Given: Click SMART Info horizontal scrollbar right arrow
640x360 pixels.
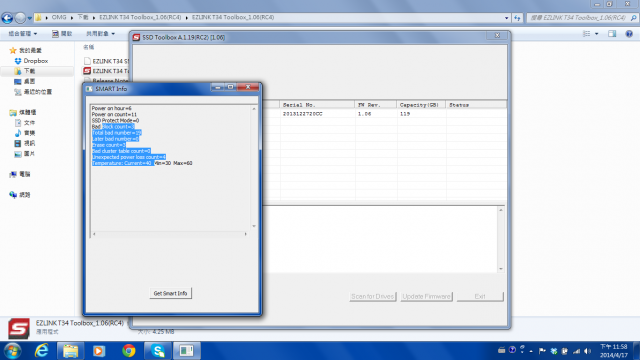Looking at the screenshot, I should [x=246, y=234].
